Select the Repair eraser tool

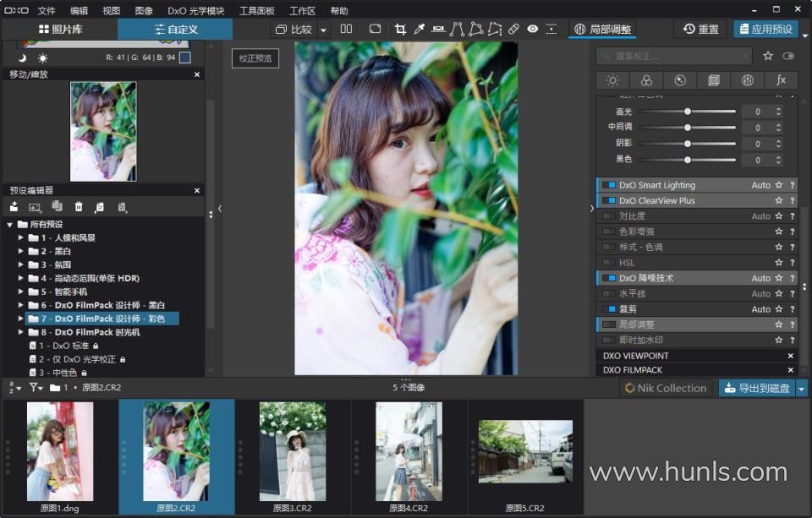(513, 30)
